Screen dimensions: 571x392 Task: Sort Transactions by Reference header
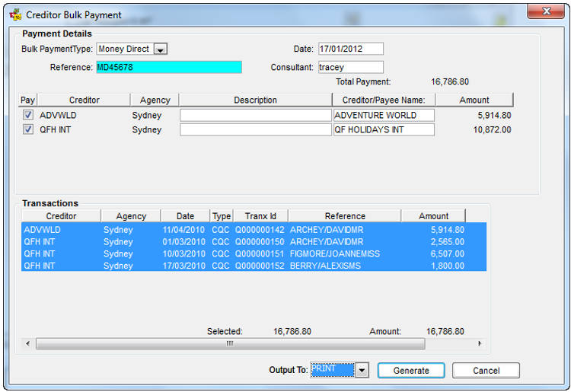pos(345,216)
